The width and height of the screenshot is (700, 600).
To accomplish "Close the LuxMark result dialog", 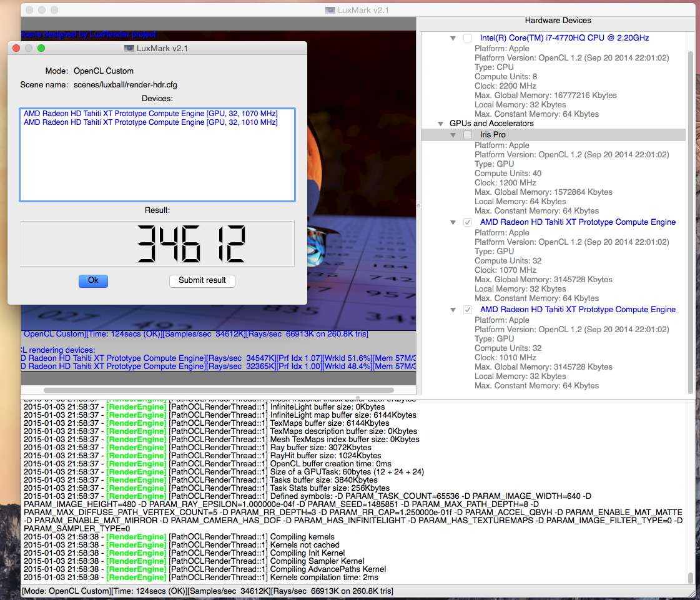I will pyautogui.click(x=16, y=48).
